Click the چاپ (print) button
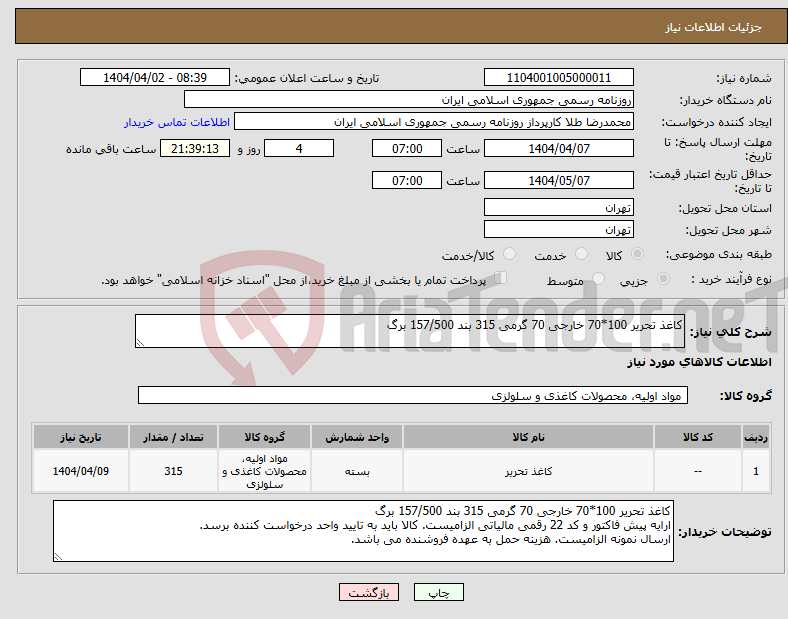Image resolution: width=788 pixels, height=619 pixels. click(x=438, y=592)
